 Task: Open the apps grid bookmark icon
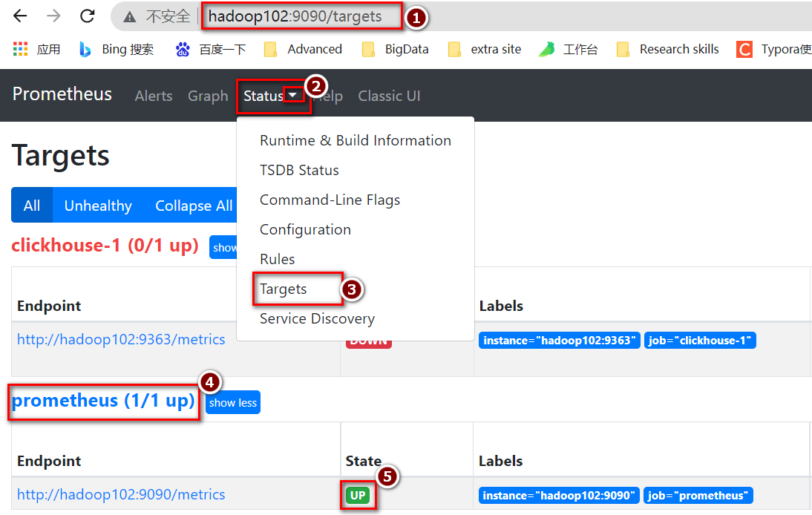coord(20,49)
